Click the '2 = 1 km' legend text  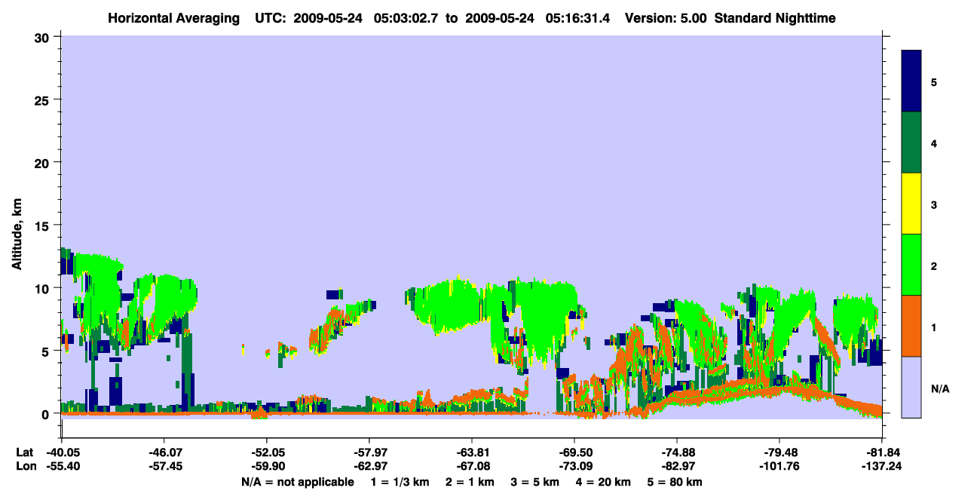(x=471, y=482)
